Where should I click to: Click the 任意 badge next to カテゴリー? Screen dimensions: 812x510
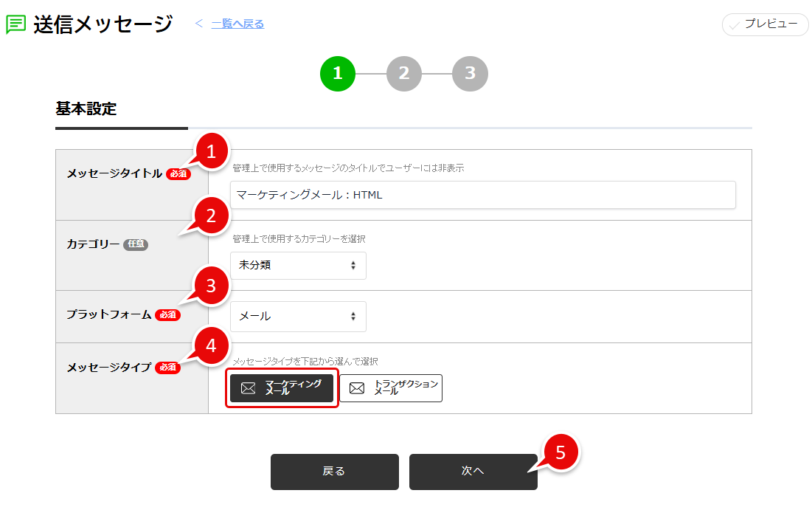point(135,244)
